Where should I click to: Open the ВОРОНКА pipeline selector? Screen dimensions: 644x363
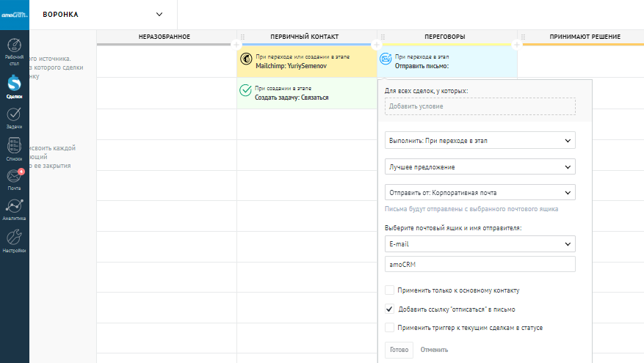click(x=103, y=14)
